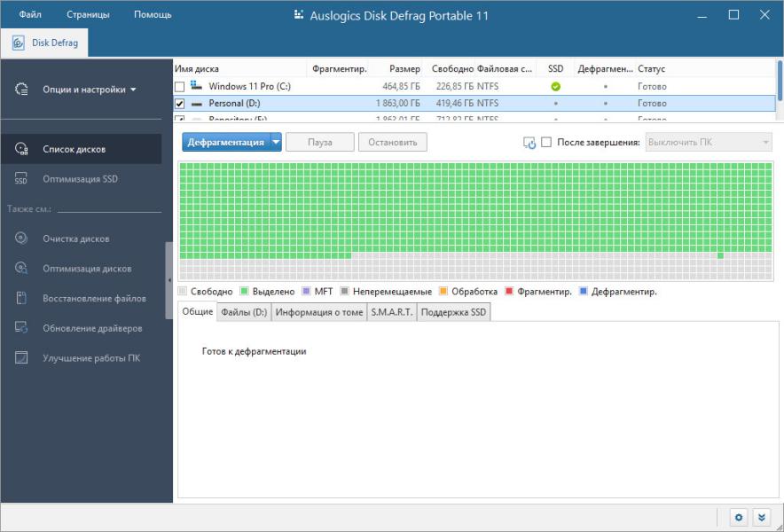
Task: Click the isolated green block in cluster map
Action: pos(720,255)
